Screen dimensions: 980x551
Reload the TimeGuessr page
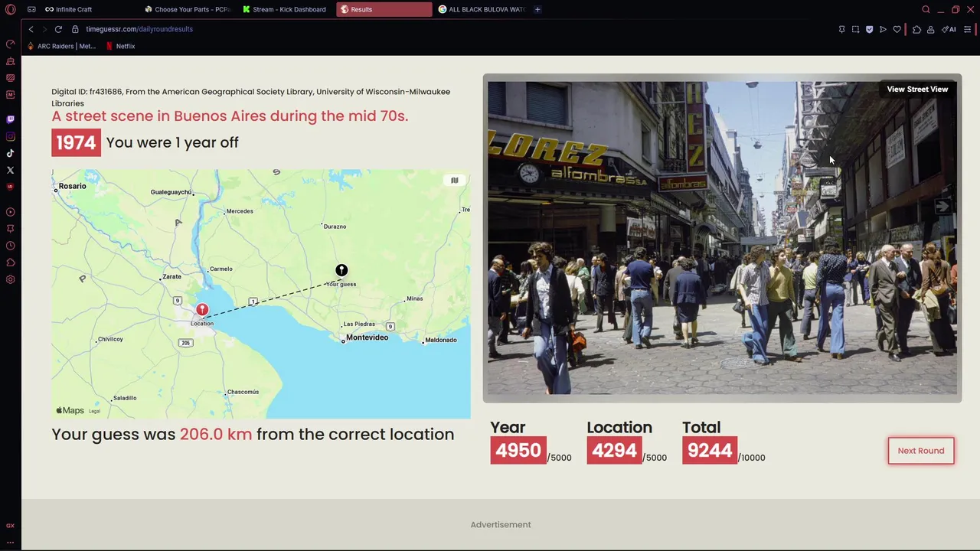coord(58,29)
